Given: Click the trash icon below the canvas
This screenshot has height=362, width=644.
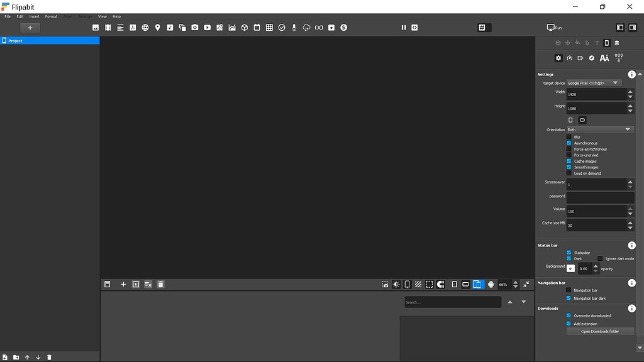Looking at the screenshot, I should coord(160,285).
